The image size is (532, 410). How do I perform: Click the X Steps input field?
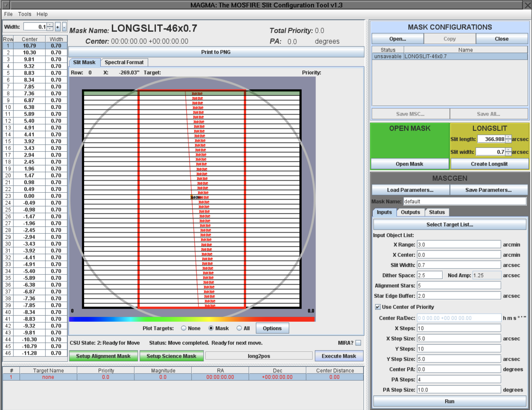coord(459,328)
